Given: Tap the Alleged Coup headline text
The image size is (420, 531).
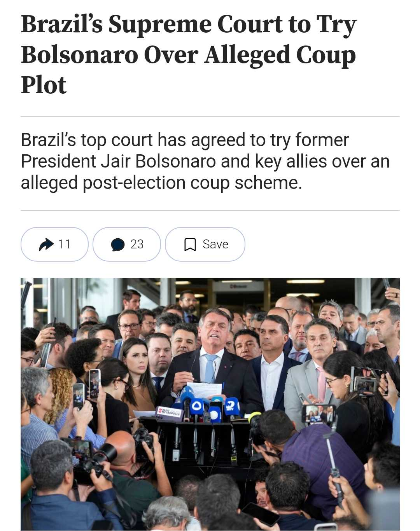Looking at the screenshot, I should point(280,54).
